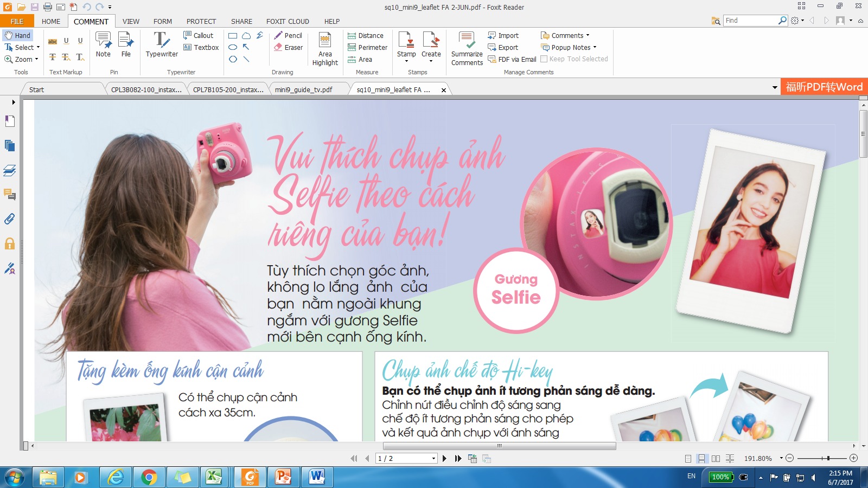This screenshot has height=488, width=868.
Task: Click in the Find search field
Action: pyautogui.click(x=751, y=21)
